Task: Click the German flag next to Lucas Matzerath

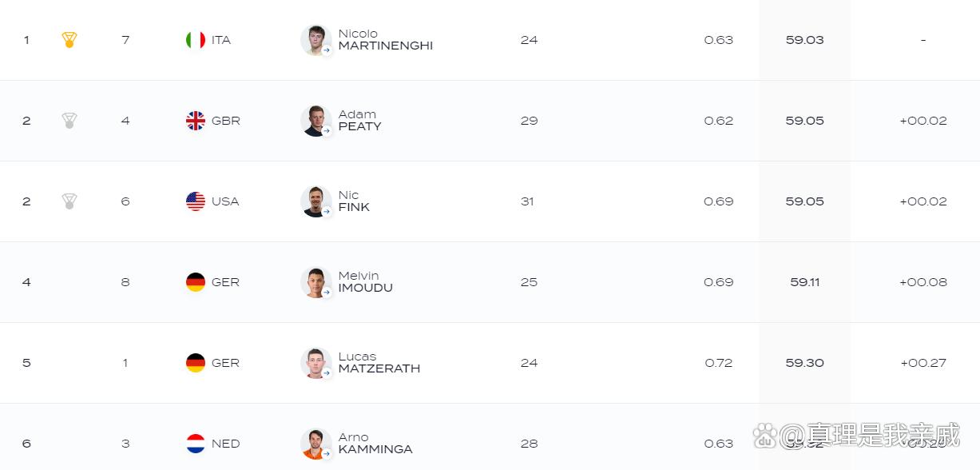Action: [x=196, y=363]
